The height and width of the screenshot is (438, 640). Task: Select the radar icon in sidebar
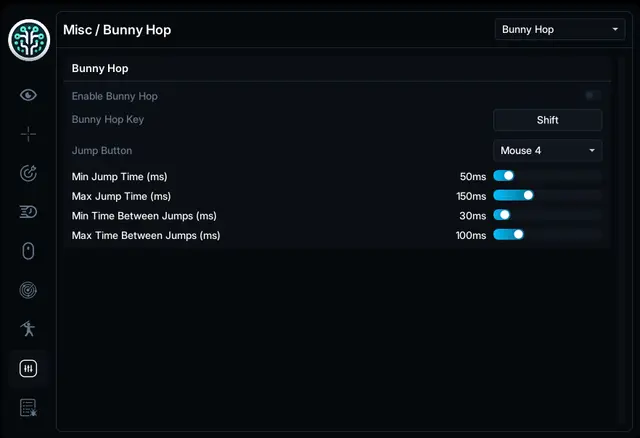point(28,290)
